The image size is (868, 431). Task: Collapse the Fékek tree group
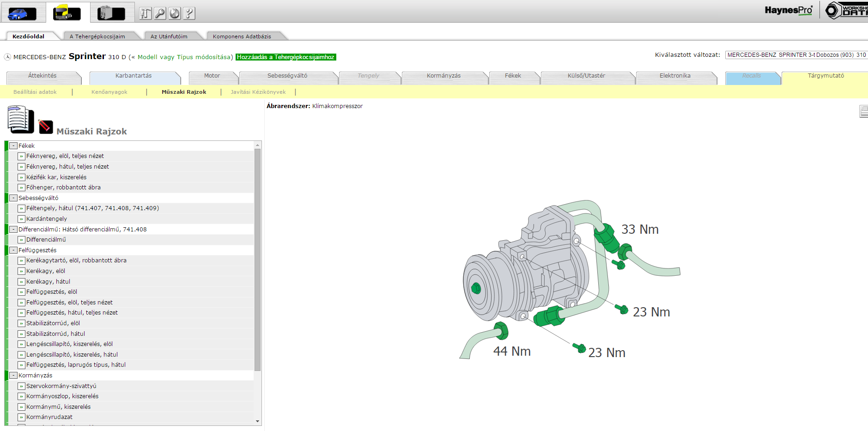point(13,146)
